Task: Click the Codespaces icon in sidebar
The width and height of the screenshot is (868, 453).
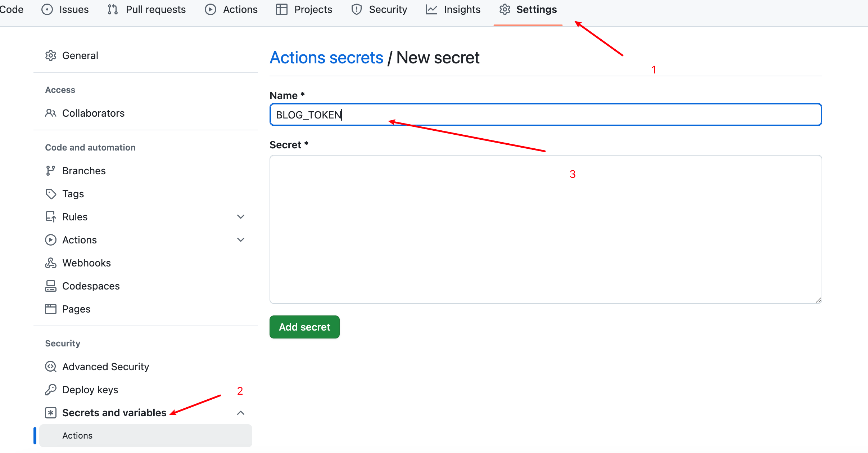Action: (51, 286)
